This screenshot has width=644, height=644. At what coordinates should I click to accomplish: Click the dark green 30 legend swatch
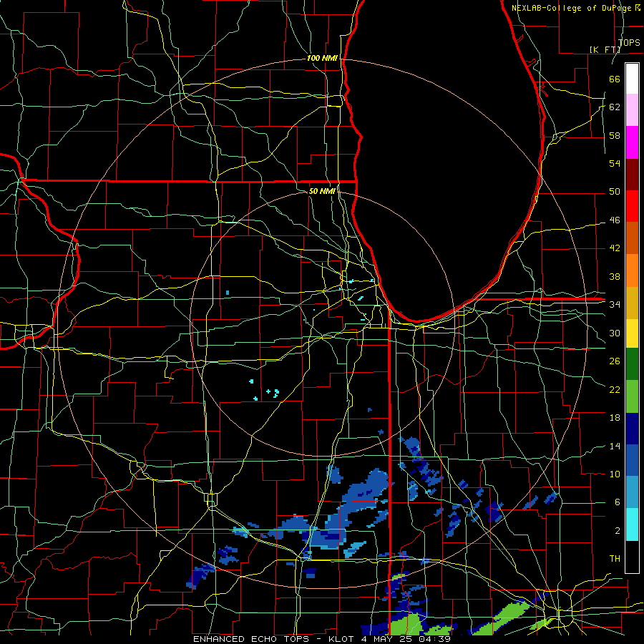coord(632,364)
